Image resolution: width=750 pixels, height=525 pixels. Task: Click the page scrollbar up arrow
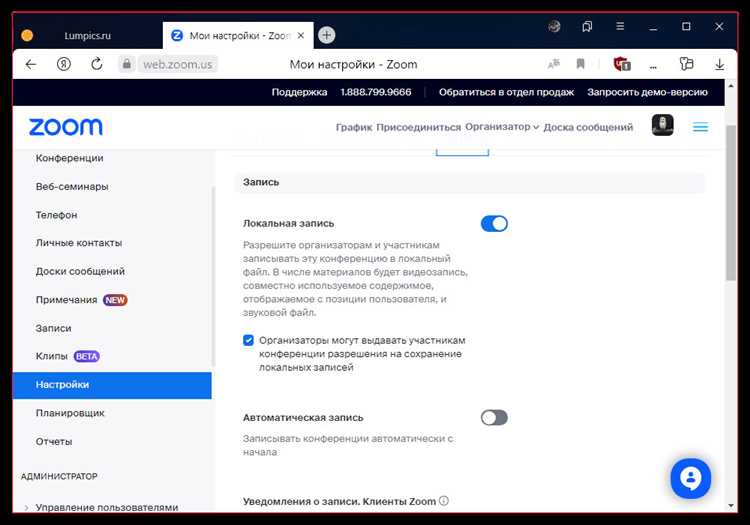click(730, 86)
